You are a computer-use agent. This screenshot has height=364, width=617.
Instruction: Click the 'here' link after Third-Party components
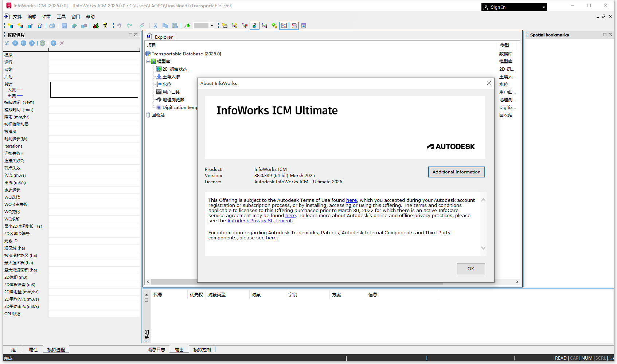tap(271, 238)
